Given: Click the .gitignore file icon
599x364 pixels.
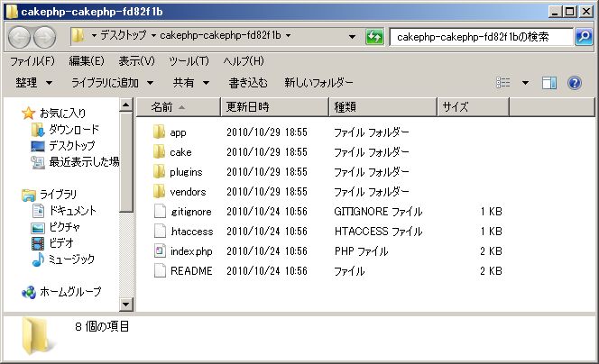Looking at the screenshot, I should click(160, 212).
